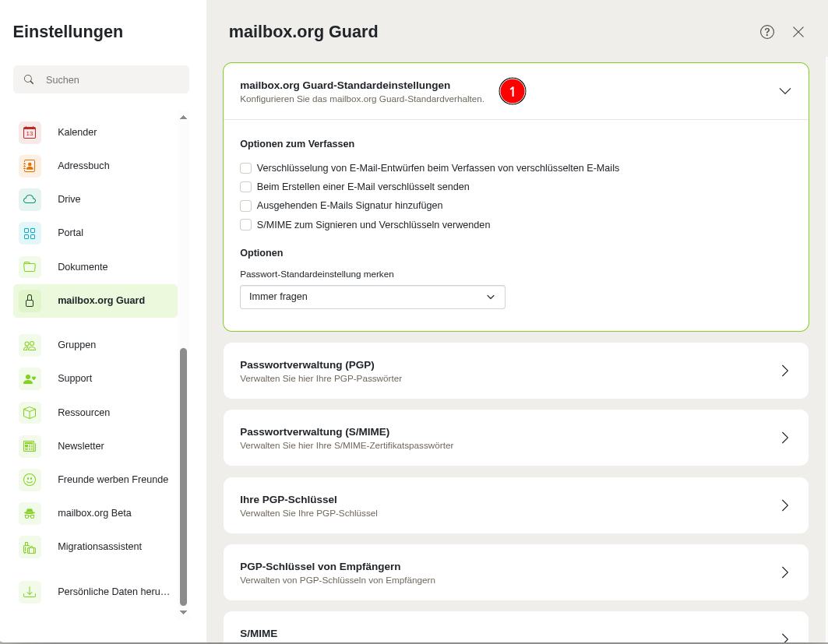
Task: Open the Gruppen section
Action: pyautogui.click(x=95, y=345)
